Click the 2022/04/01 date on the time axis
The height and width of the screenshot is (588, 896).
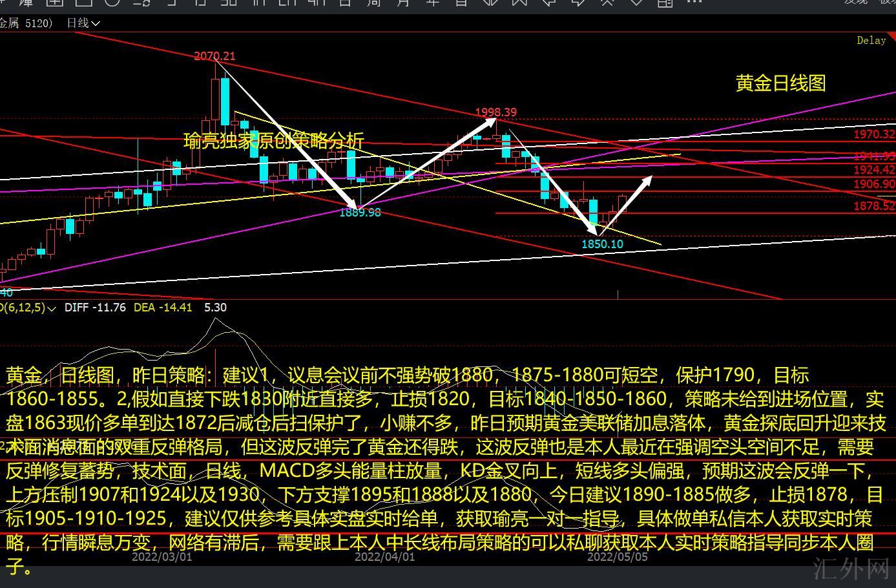coord(385,556)
